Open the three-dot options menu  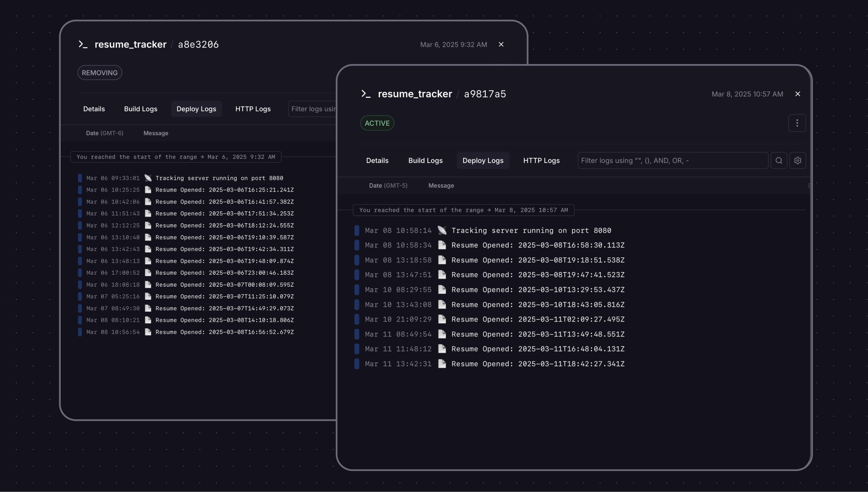797,123
